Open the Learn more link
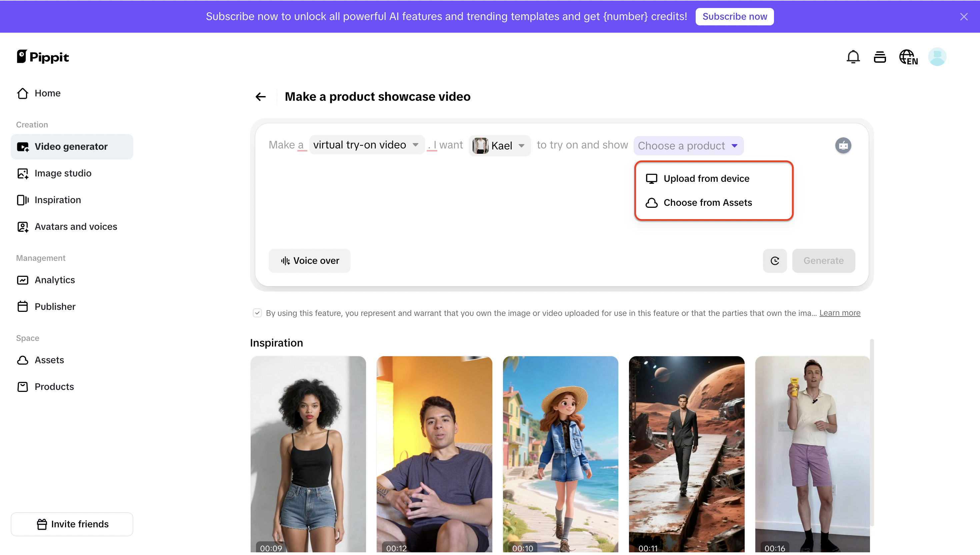This screenshot has height=555, width=980. point(839,313)
